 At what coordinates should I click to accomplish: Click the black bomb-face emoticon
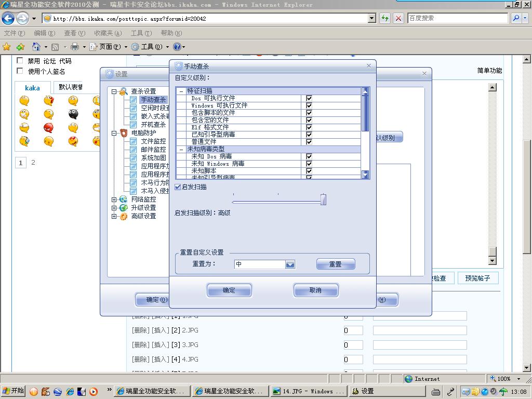pyautogui.click(x=73, y=114)
